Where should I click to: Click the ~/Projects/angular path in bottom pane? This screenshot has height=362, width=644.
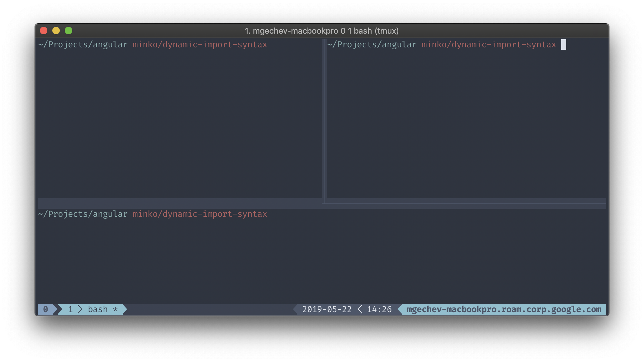(82, 214)
